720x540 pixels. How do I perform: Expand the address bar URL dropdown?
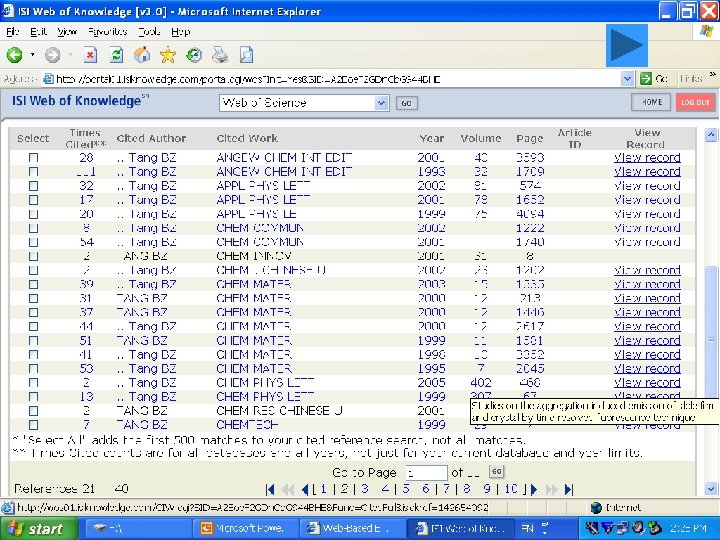tap(627, 79)
